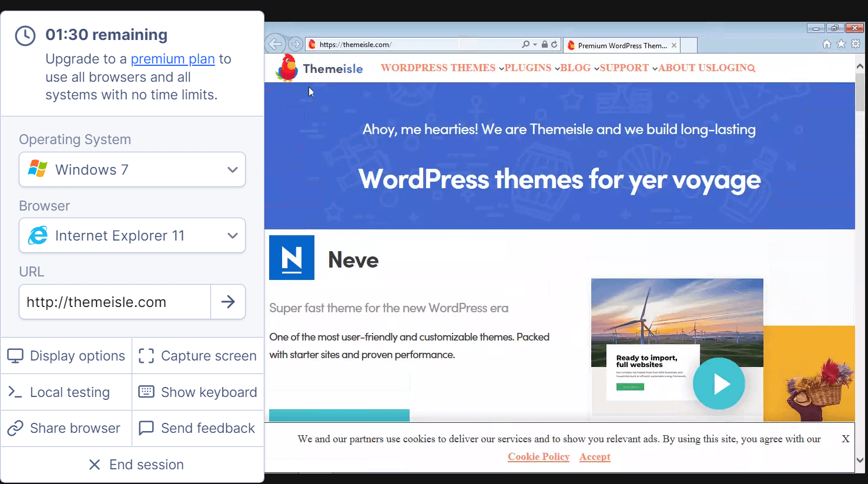Open IE favorites star icon
The height and width of the screenshot is (484, 868).
842,44
